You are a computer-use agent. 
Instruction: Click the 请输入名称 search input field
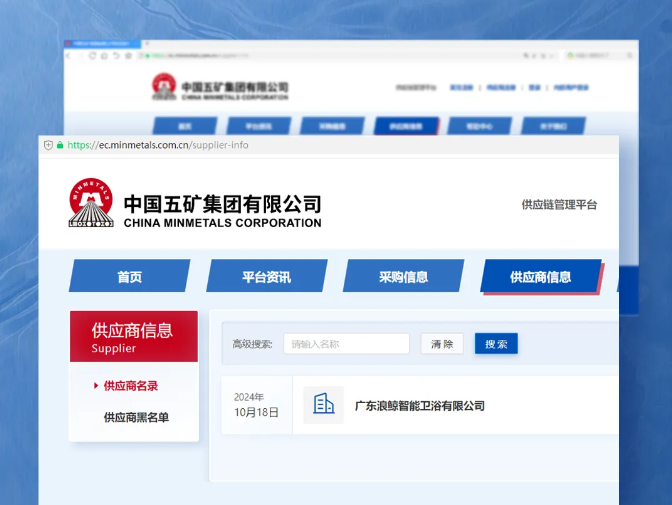pyautogui.click(x=346, y=344)
